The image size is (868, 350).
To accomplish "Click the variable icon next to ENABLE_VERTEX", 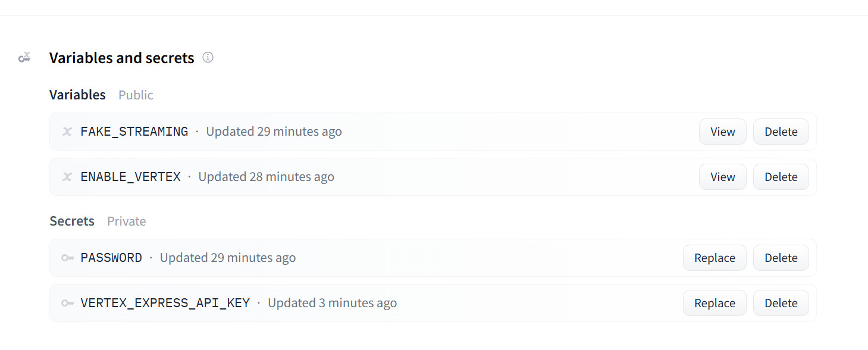I will tap(67, 177).
